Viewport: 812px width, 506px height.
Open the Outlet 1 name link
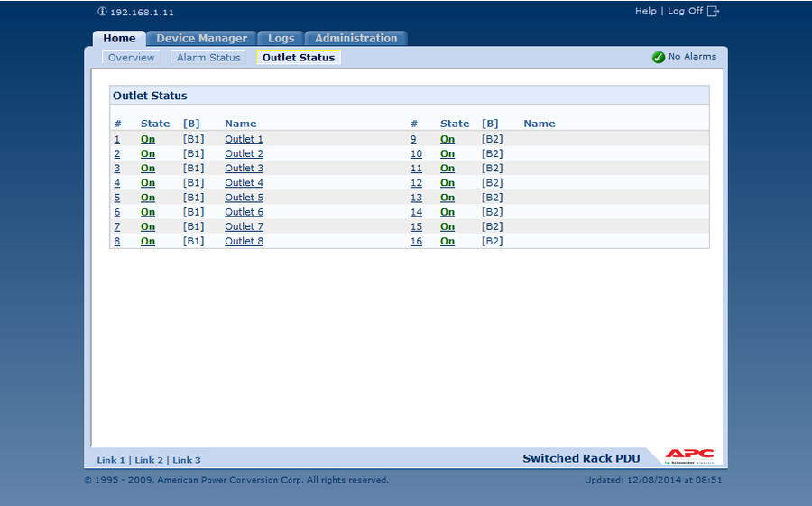pos(244,139)
